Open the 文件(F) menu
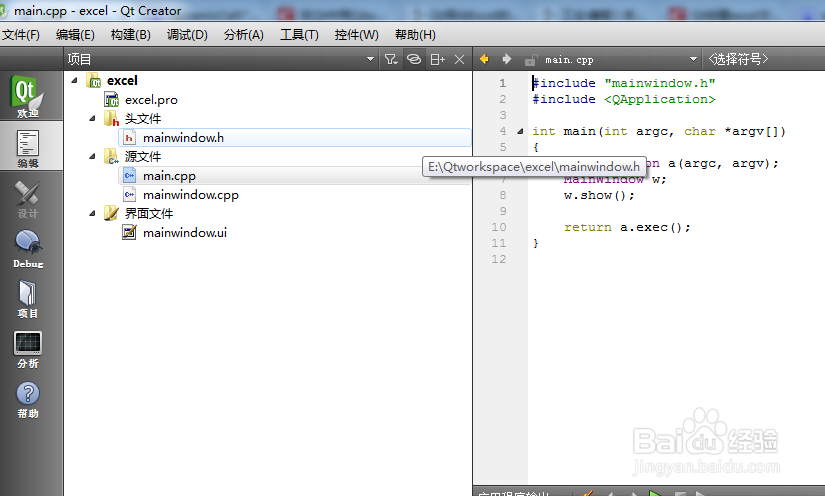This screenshot has height=496, width=825. (21, 35)
